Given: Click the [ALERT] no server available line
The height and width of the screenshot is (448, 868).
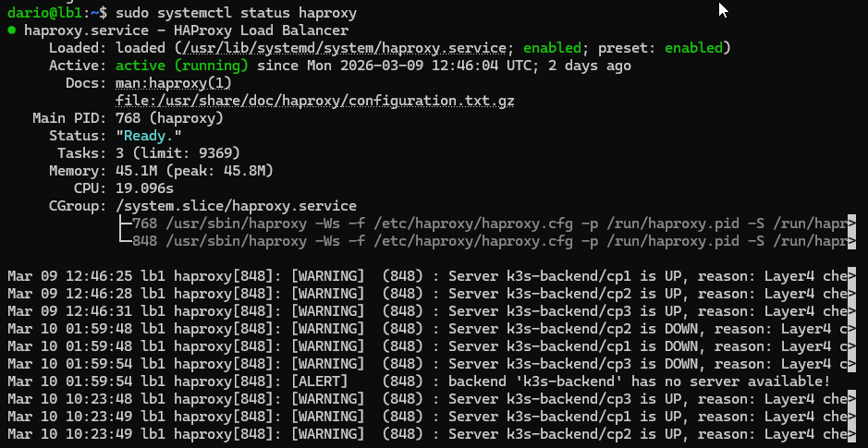Looking at the screenshot, I should [x=419, y=381].
